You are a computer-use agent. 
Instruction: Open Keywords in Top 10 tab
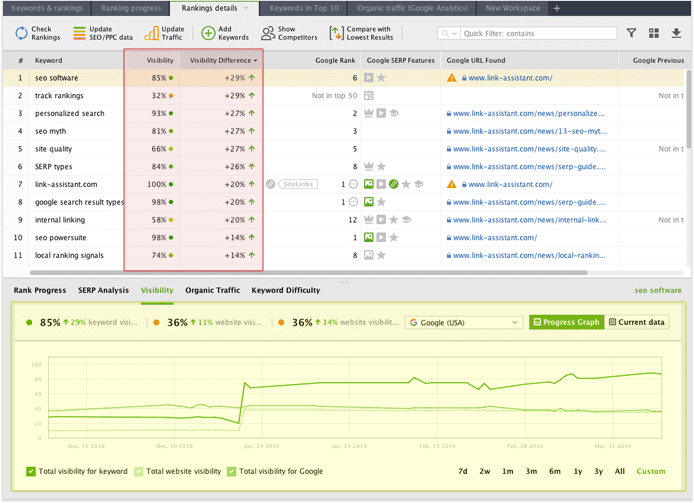tap(304, 8)
